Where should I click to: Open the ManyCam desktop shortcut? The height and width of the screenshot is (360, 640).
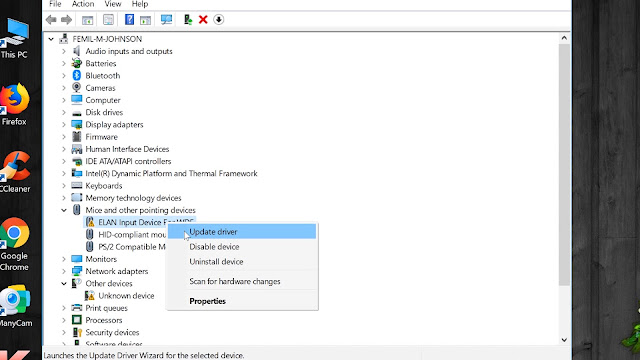[x=16, y=307]
